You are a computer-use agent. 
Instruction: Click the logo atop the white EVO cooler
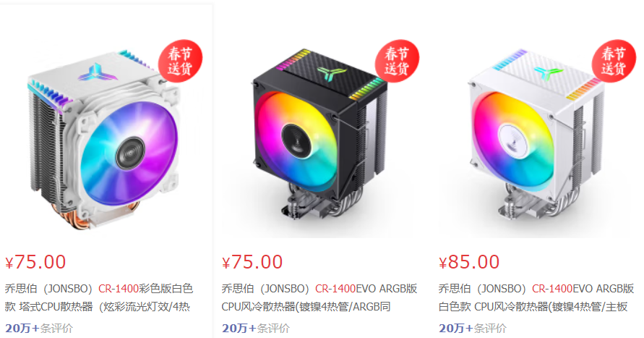coord(549,73)
